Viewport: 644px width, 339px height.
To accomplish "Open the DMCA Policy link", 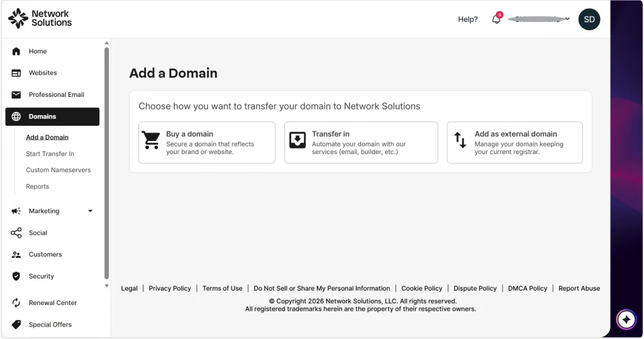I will 528,289.
